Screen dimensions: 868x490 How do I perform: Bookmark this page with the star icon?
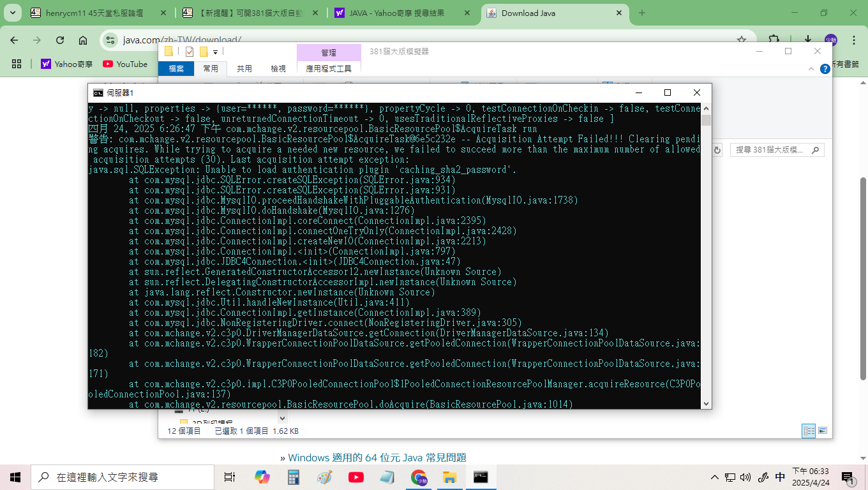pos(742,40)
